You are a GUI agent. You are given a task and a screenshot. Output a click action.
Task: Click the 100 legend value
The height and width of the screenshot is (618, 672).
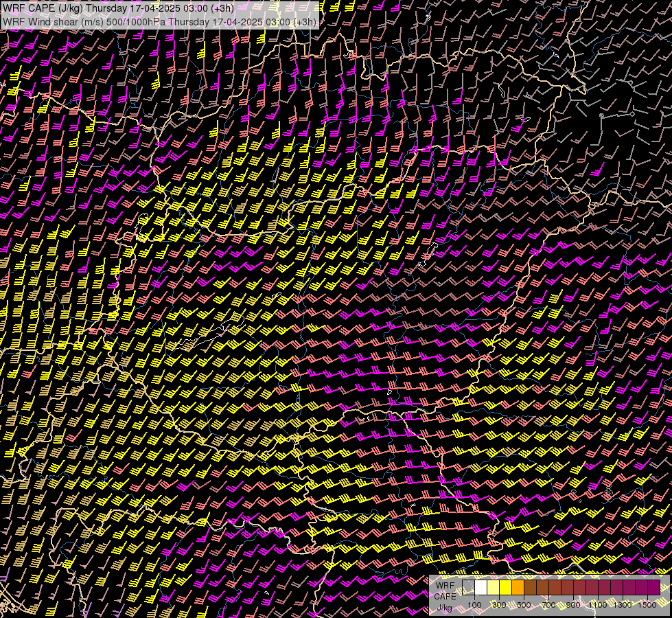[474, 605]
